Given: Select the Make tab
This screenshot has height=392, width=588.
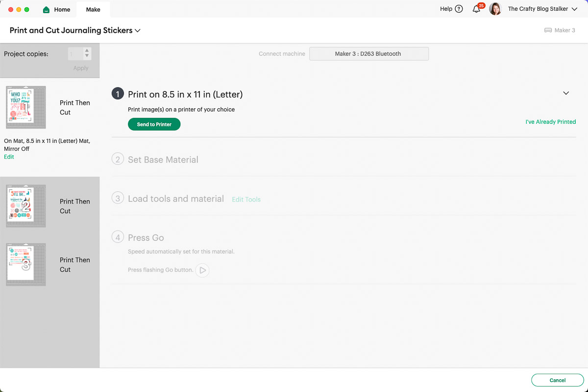Looking at the screenshot, I should [x=93, y=9].
